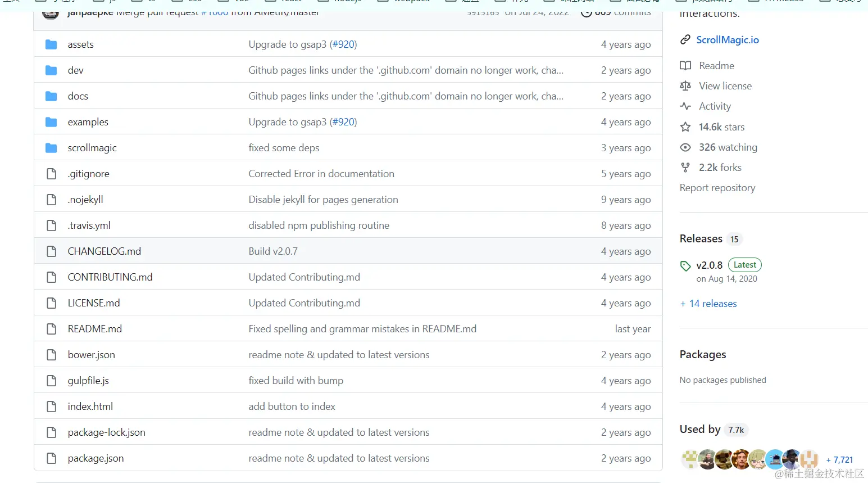This screenshot has width=868, height=483.
Task: Click the index.html file icon
Action: (x=52, y=407)
